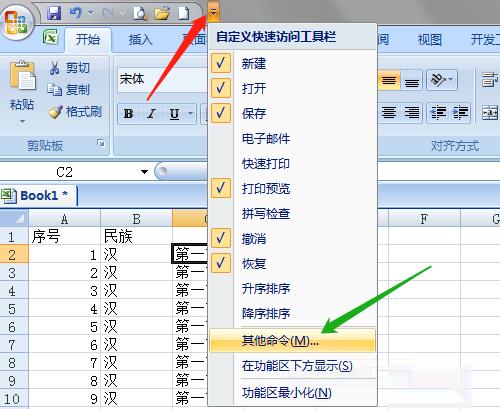Viewport: 500px width, 409px height.
Task: Click cell B1 containing 民族
Action: tap(136, 236)
